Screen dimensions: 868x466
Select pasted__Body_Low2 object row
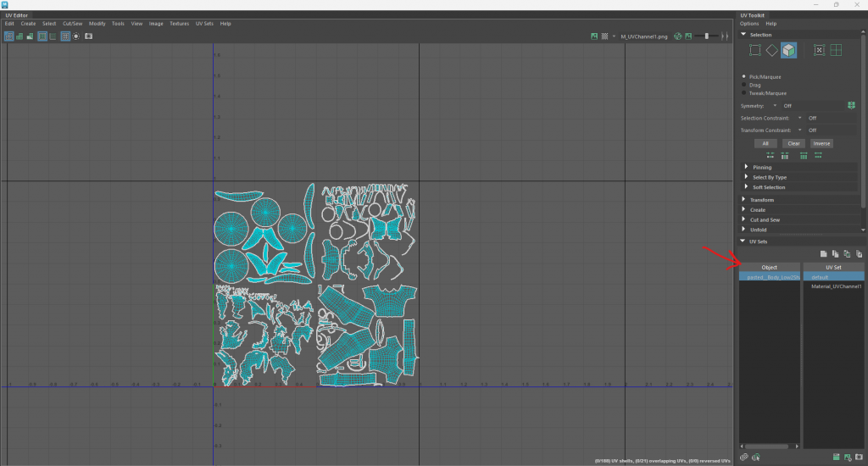click(x=770, y=277)
